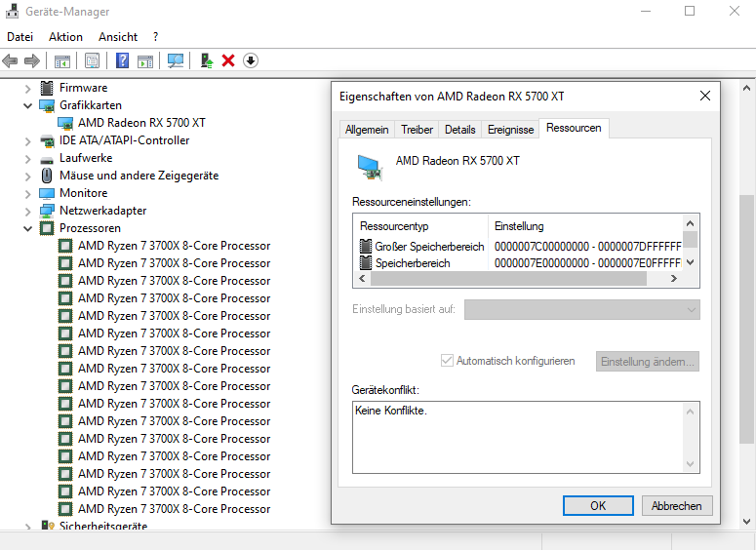Click the device tree vertical scrollbar thumb
756x550 pixels.
click(x=746, y=319)
